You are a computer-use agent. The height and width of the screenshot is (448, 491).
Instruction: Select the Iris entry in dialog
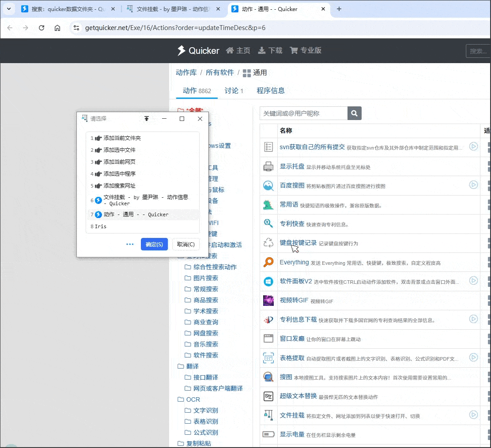[143, 226]
